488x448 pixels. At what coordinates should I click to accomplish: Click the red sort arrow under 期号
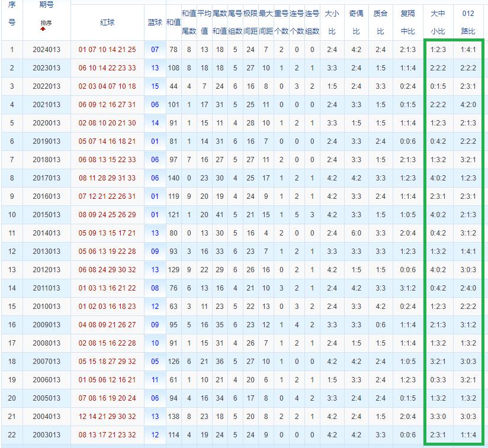click(43, 29)
